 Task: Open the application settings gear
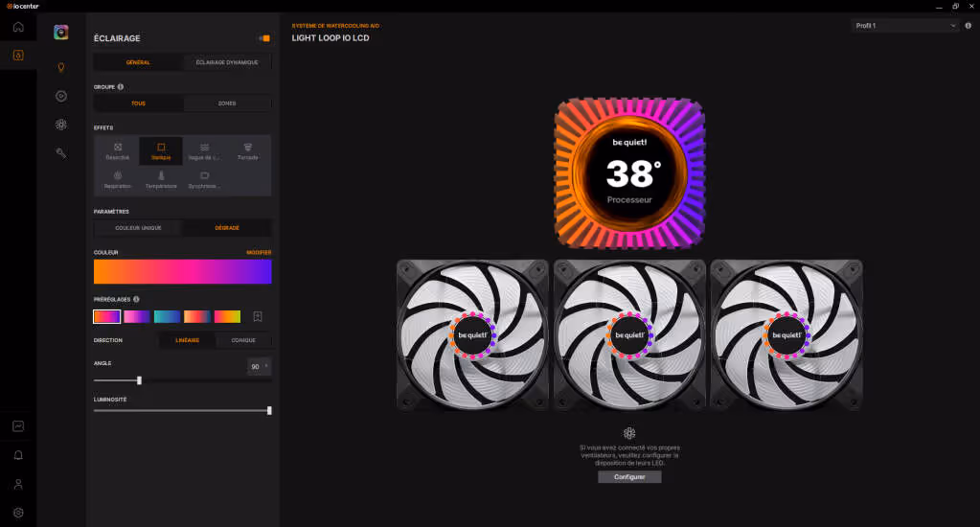point(18,513)
